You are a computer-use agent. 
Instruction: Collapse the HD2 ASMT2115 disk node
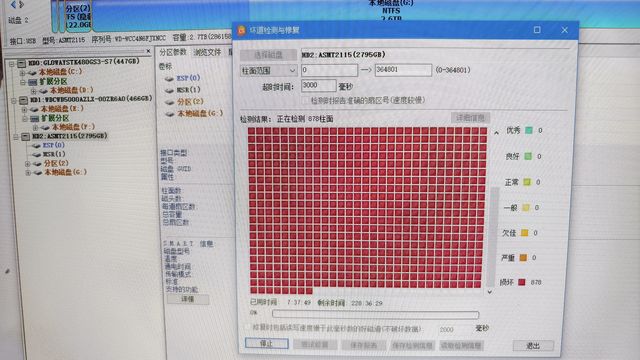16,137
